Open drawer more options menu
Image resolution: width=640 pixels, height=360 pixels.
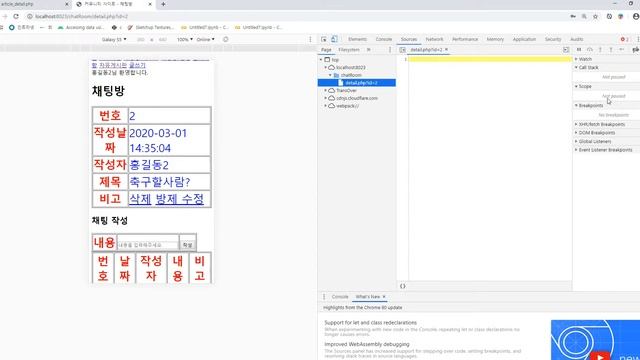(x=324, y=297)
